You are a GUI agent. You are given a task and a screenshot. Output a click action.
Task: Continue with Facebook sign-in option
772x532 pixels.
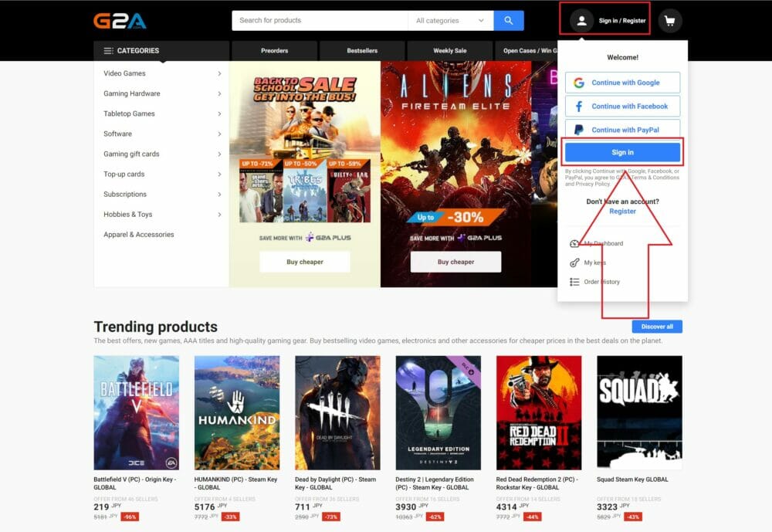click(x=622, y=107)
